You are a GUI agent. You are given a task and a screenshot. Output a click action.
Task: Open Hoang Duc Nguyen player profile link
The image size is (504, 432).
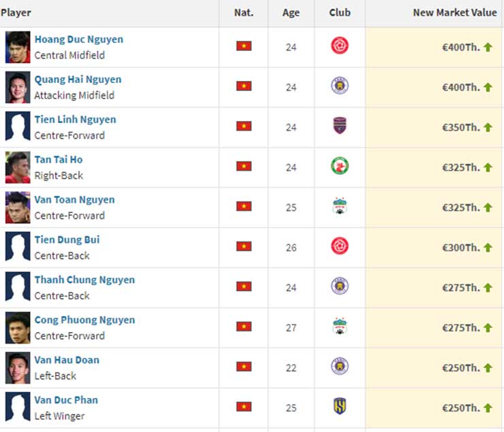pyautogui.click(x=78, y=39)
